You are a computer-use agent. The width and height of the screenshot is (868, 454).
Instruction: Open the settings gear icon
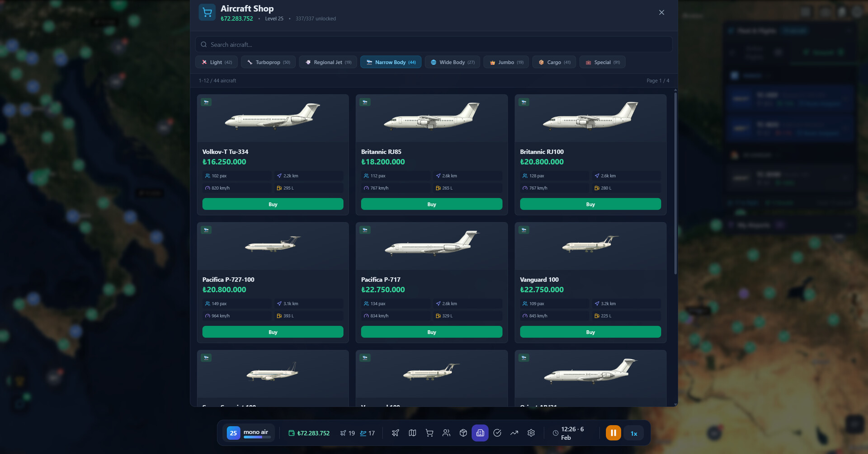tap(531, 433)
